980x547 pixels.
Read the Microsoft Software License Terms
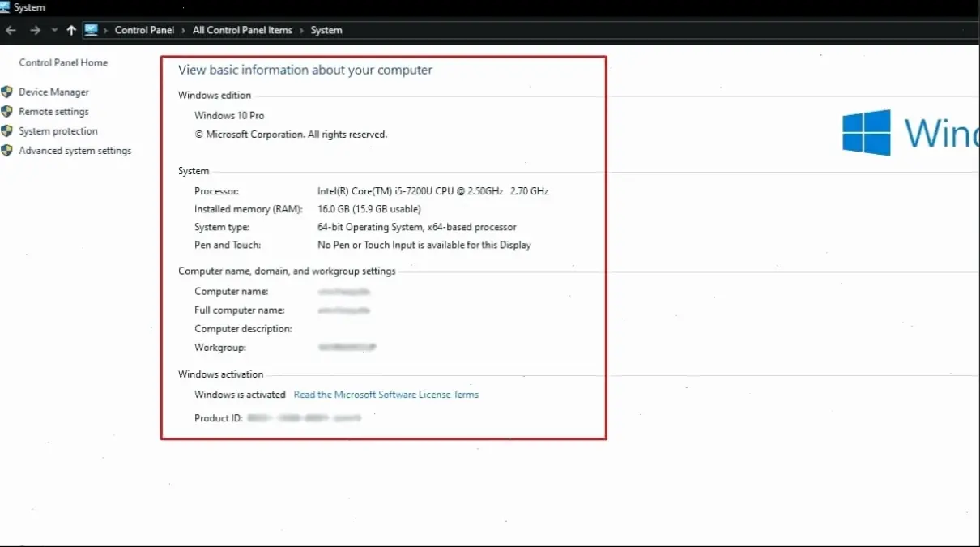click(386, 395)
